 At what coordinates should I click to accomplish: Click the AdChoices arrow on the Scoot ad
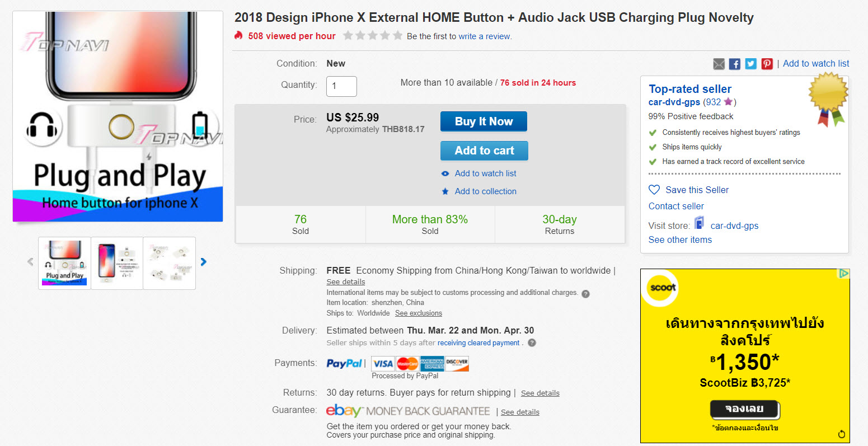(x=844, y=273)
